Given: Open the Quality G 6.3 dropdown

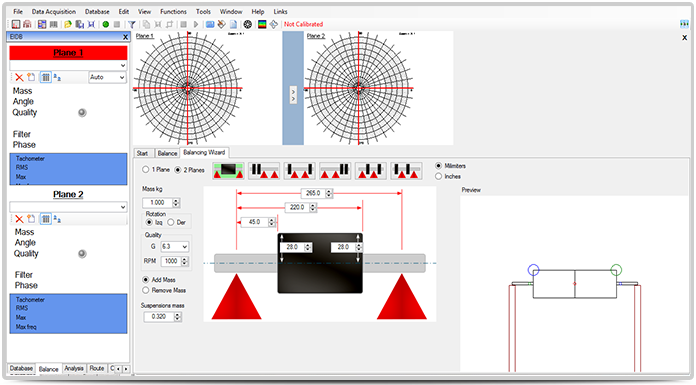Looking at the screenshot, I should (175, 246).
